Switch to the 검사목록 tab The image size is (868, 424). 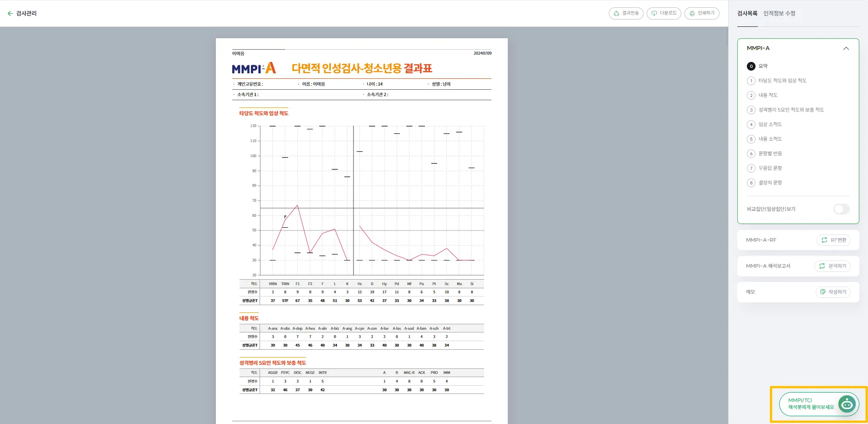pos(747,14)
